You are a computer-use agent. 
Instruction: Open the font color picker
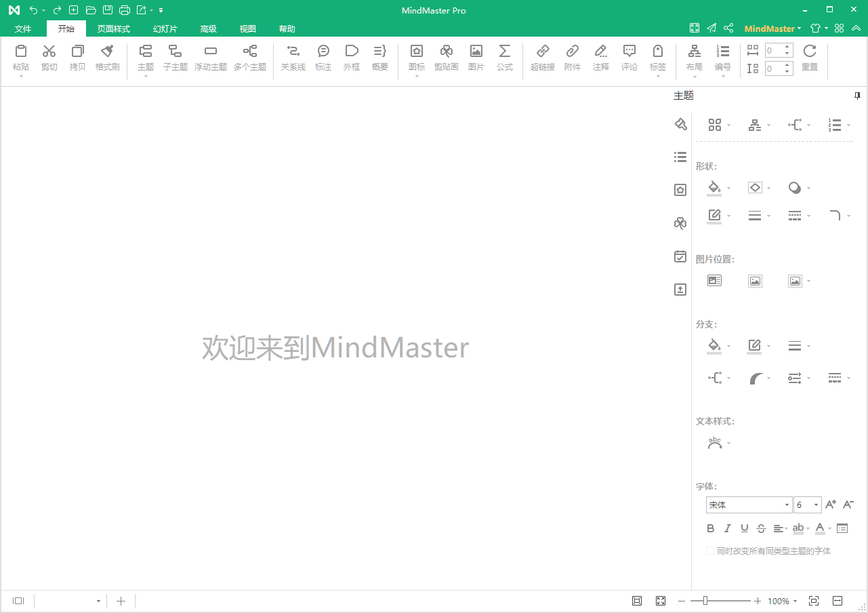pyautogui.click(x=820, y=528)
